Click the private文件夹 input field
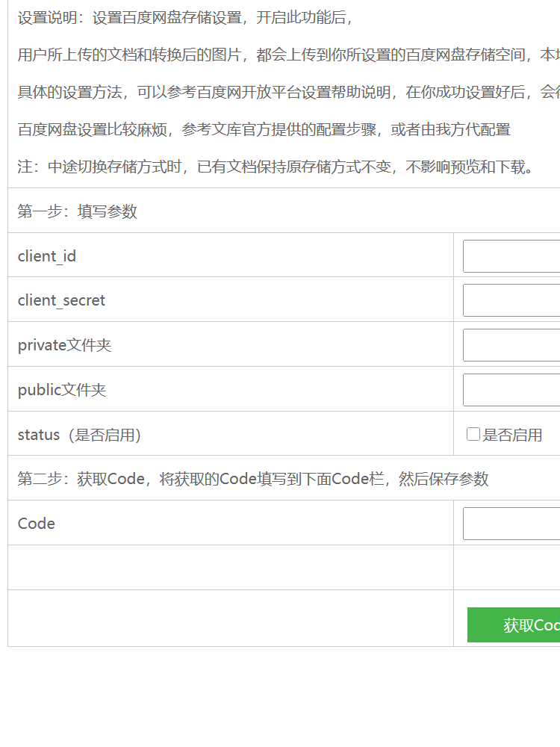This screenshot has height=747, width=560. (x=511, y=345)
